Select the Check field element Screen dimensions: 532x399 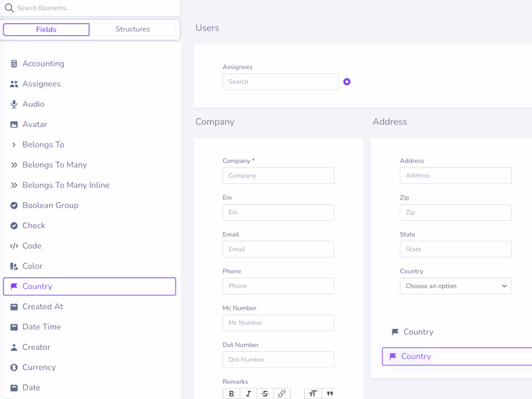pos(34,225)
